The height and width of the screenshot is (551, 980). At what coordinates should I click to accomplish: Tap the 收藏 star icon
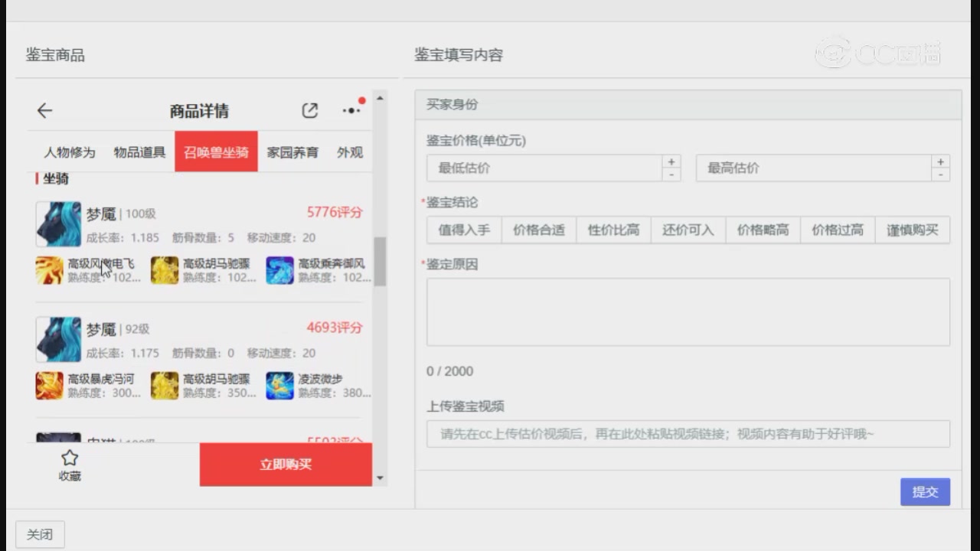pyautogui.click(x=70, y=458)
